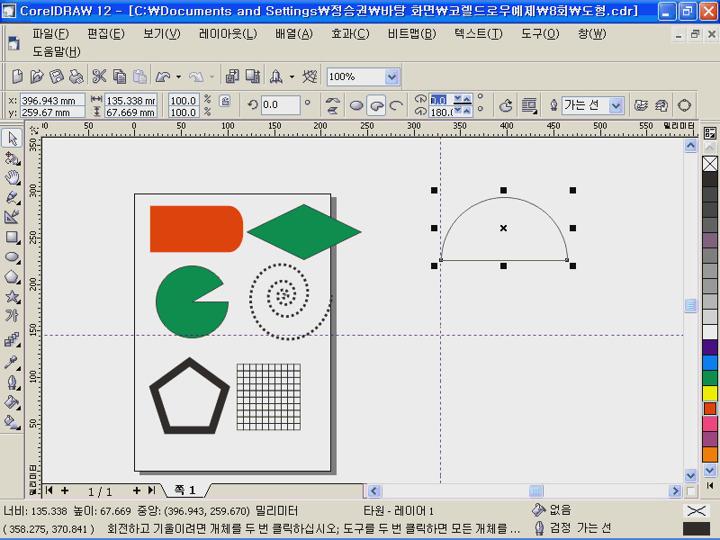Send selected object to back

(x=661, y=106)
